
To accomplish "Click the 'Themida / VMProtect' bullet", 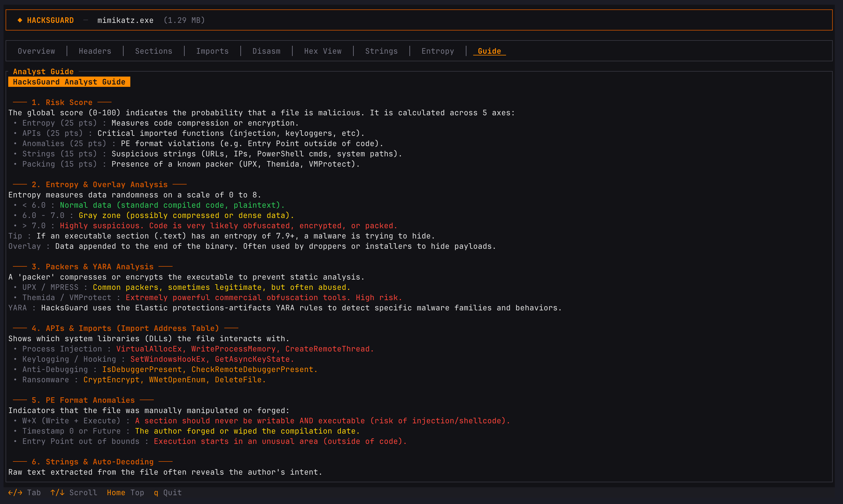I will tap(208, 297).
